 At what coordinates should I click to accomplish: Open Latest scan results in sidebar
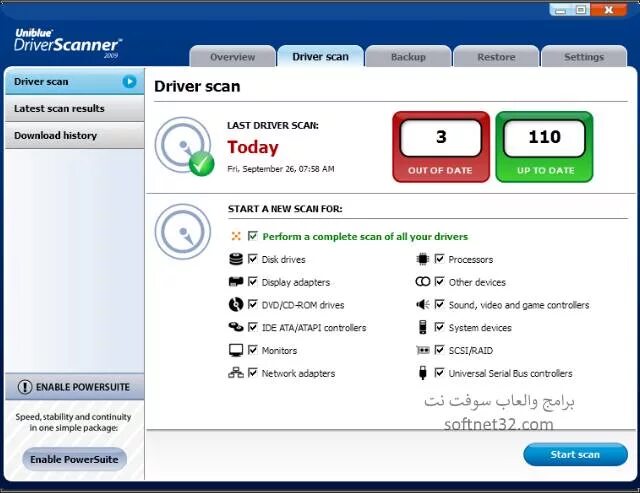point(74,109)
